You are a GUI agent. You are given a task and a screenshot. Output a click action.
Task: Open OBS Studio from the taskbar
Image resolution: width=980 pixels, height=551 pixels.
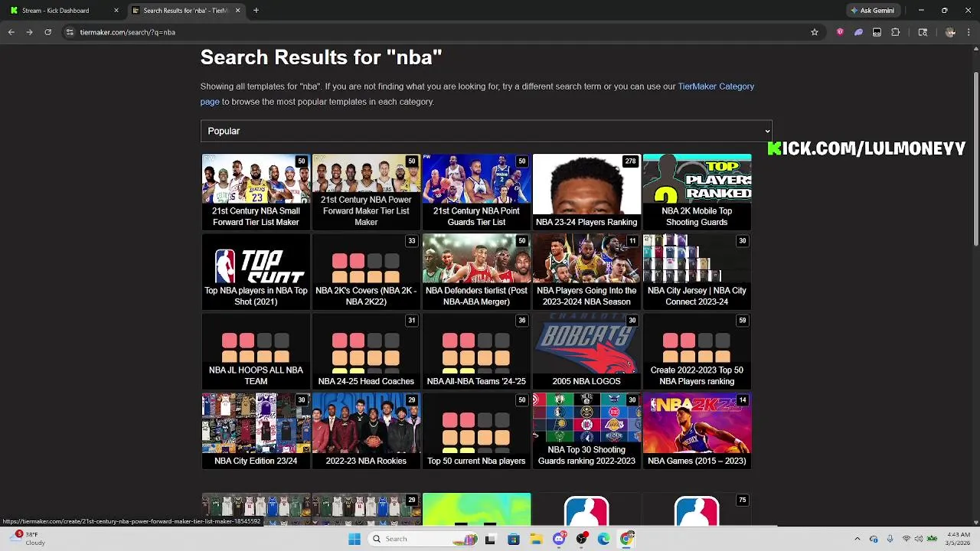click(582, 539)
